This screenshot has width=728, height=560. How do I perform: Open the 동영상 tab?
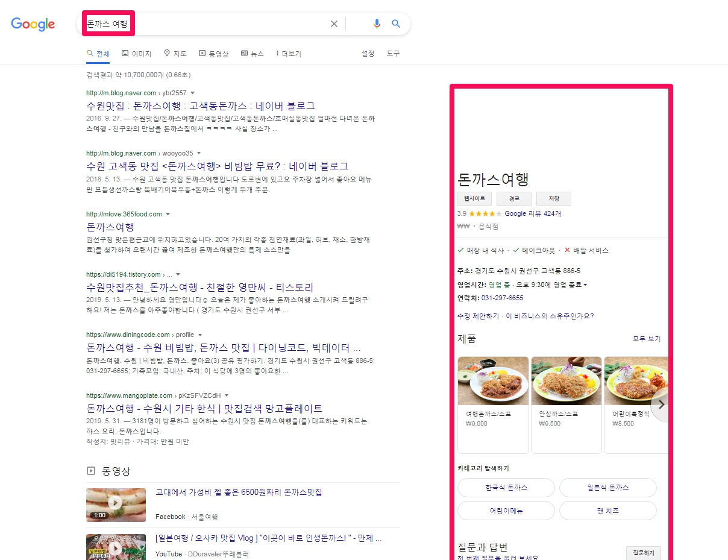point(213,54)
